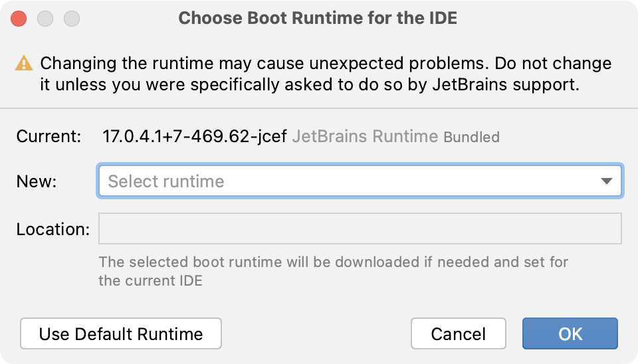Expand the runtime dropdown arrow
Image resolution: width=638 pixels, height=364 pixels.
[606, 181]
